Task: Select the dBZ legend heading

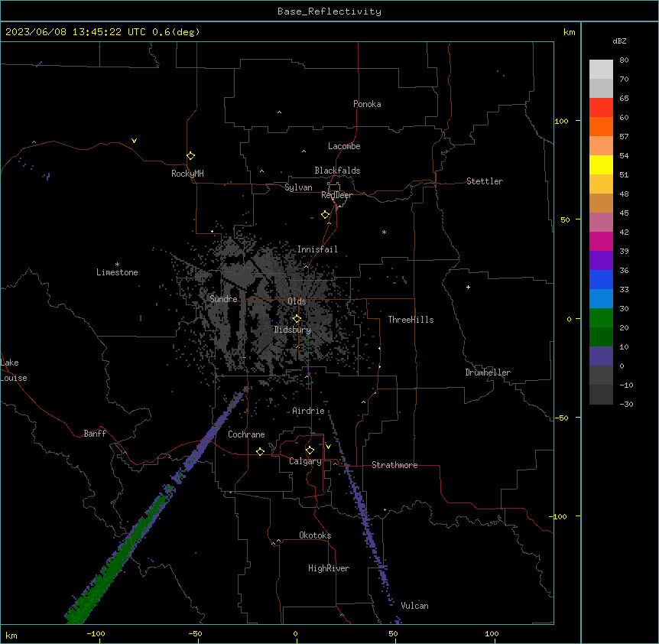Action: (619, 41)
